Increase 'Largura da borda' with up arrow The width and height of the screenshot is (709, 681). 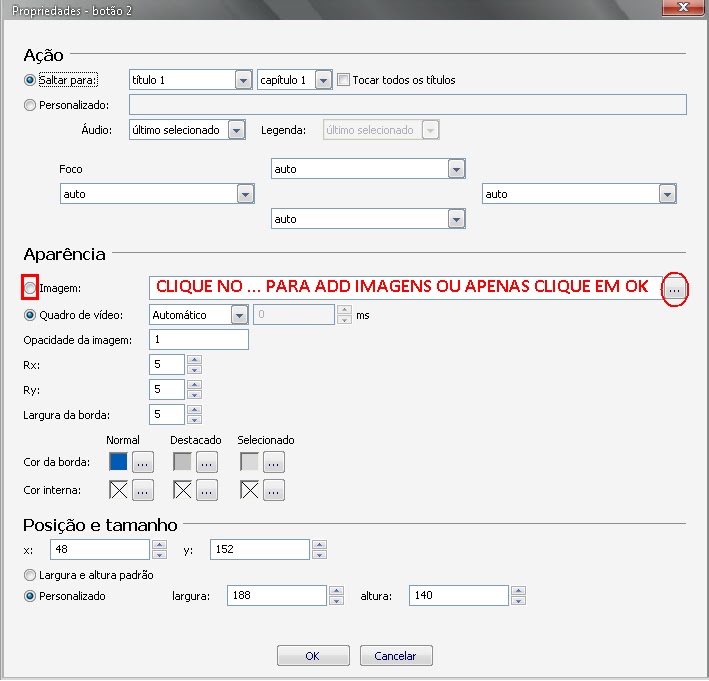(194, 409)
